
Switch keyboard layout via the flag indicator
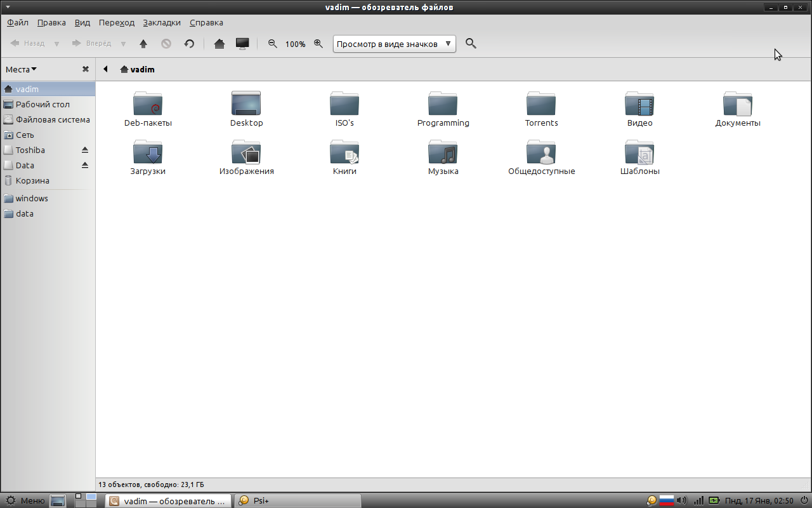coord(666,500)
